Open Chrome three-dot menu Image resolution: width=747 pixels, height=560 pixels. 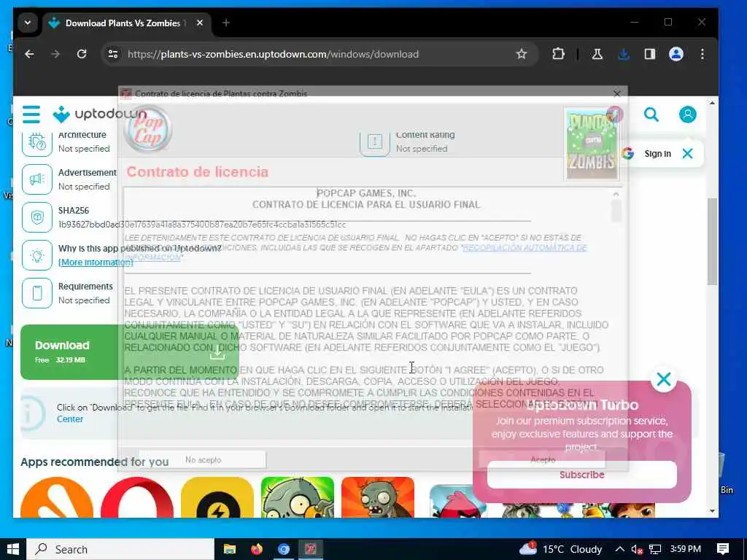pos(703,54)
